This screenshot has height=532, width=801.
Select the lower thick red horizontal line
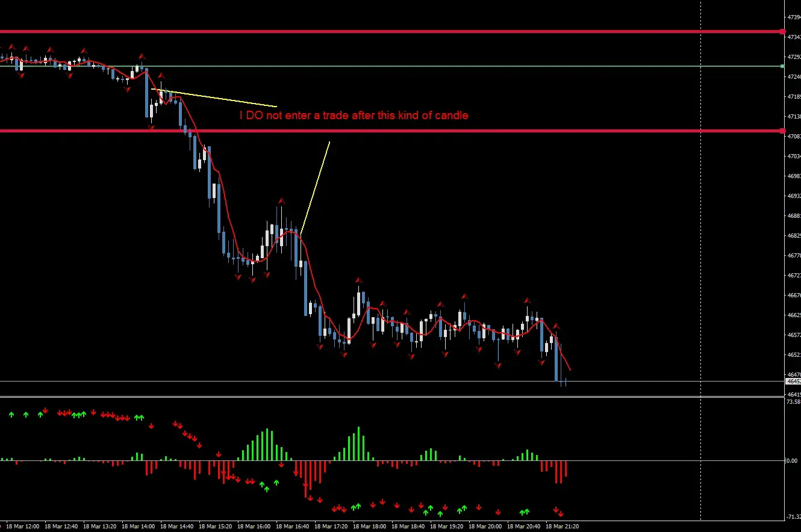point(391,131)
